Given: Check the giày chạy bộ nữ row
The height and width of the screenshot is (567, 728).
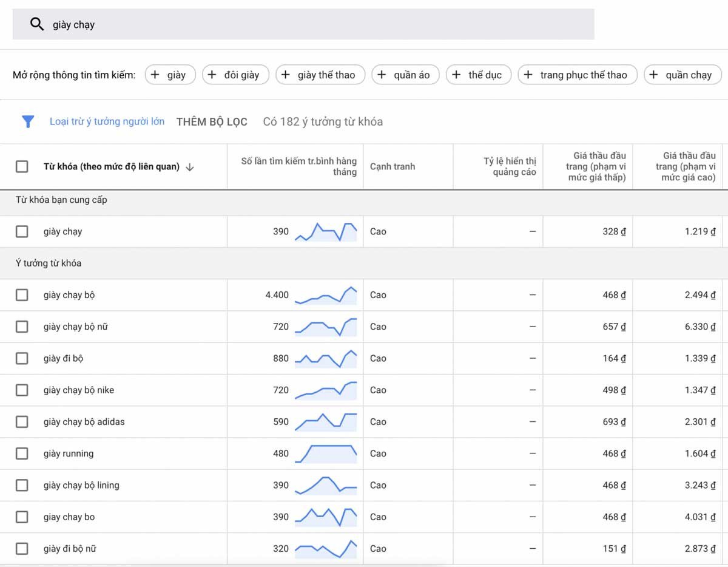Looking at the screenshot, I should (x=22, y=327).
